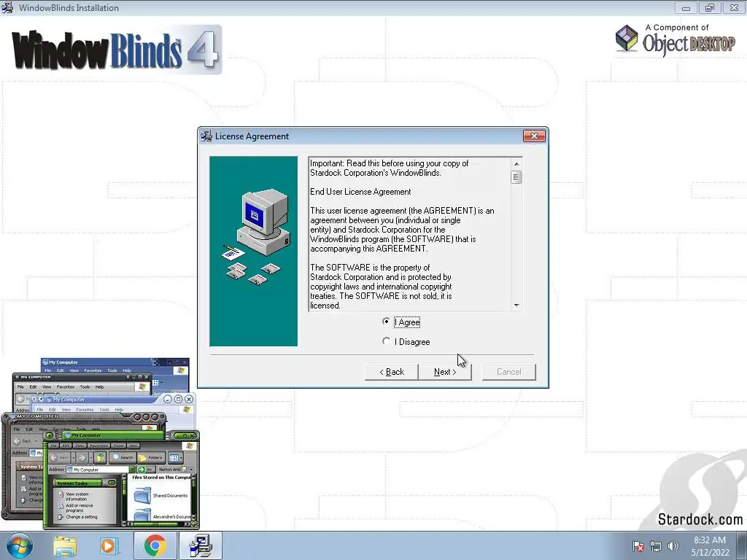This screenshot has height=560, width=747.
Task: Click the 'End User License Agreement' heading text
Action: [x=360, y=192]
